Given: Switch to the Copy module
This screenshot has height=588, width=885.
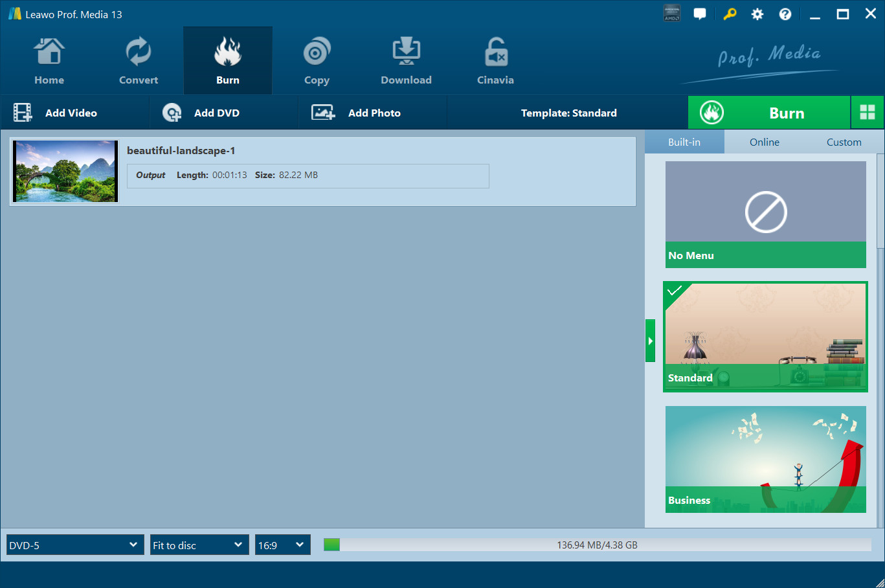Looking at the screenshot, I should click(x=317, y=62).
